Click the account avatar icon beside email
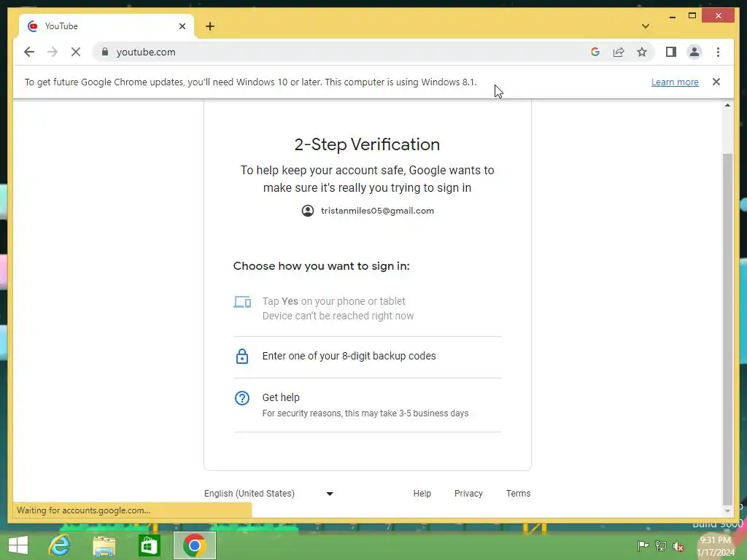The width and height of the screenshot is (747, 560). click(308, 211)
